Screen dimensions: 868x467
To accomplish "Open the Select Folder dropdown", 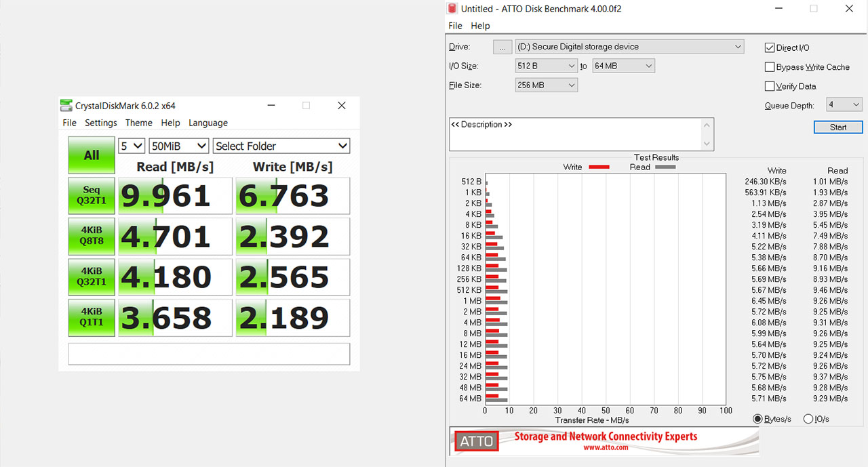I will tap(281, 146).
